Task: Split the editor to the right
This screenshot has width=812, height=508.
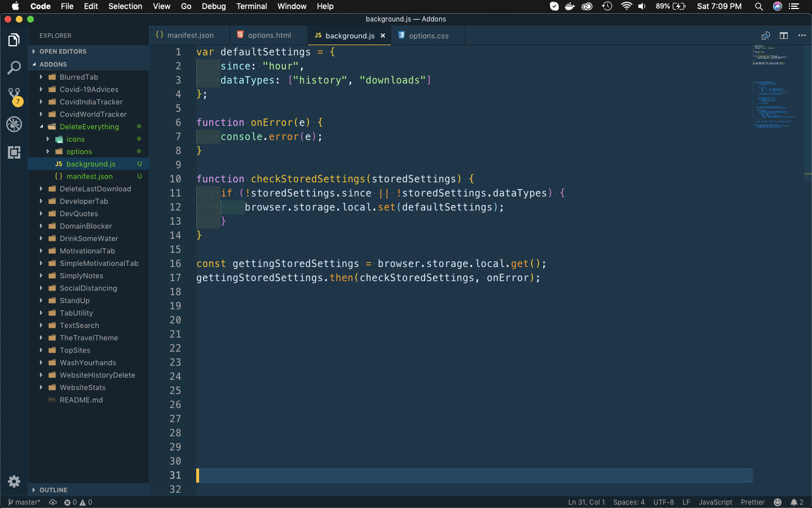Action: point(784,36)
